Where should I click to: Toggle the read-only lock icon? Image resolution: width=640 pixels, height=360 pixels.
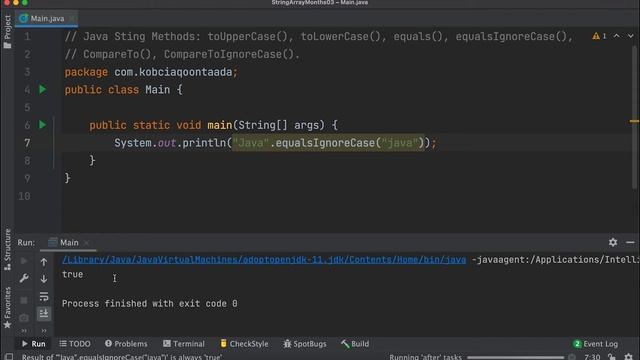(612, 357)
